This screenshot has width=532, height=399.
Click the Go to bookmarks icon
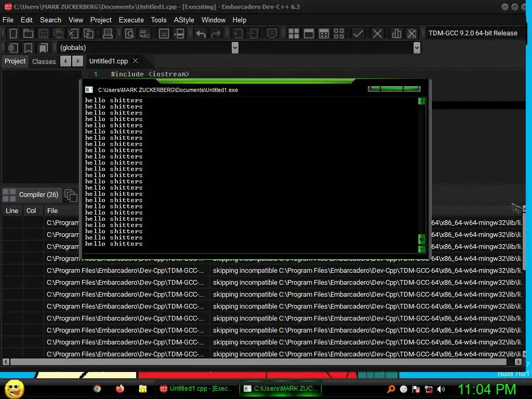44,48
